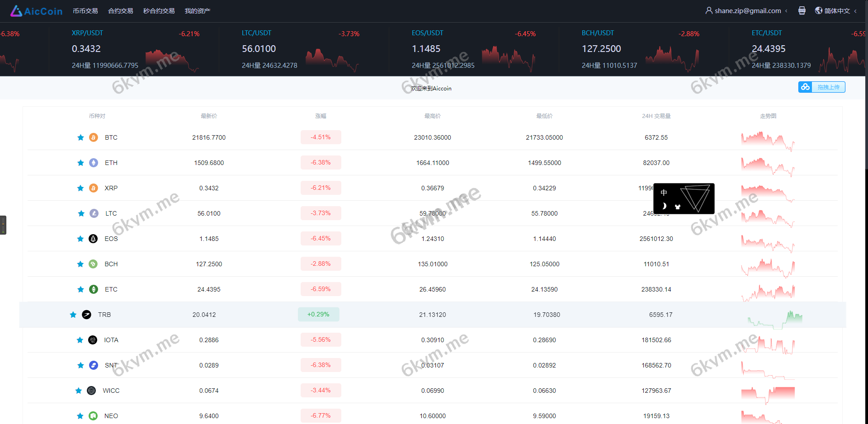Viewport: 868px width, 424px height.
Task: Click the ETH coin icon
Action: tap(94, 163)
